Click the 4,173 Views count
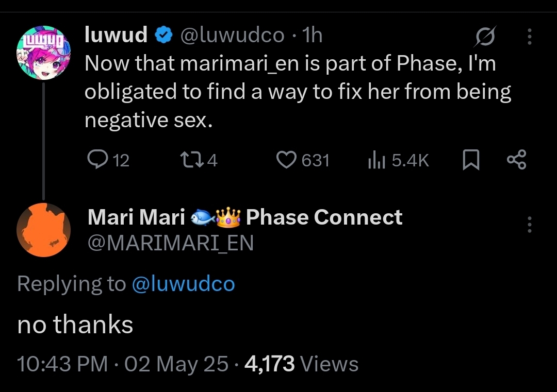This screenshot has width=557, height=392. pyautogui.click(x=301, y=364)
